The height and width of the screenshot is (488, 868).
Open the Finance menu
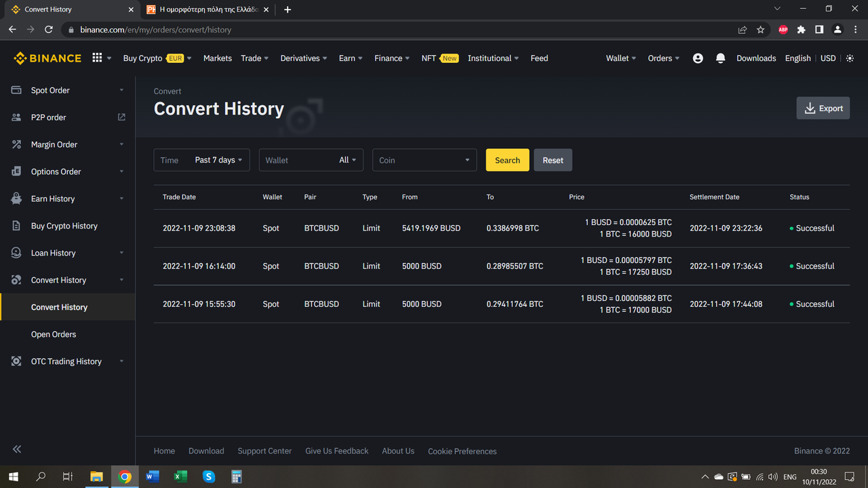click(x=392, y=58)
